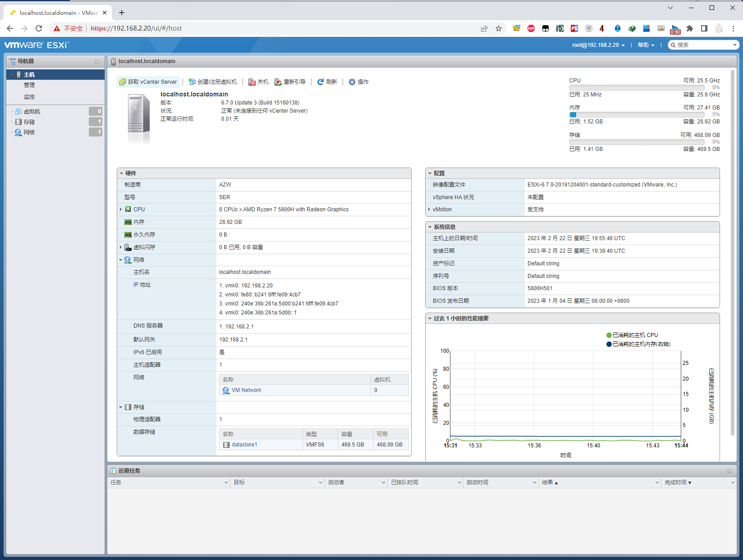Select Host in navigator tree
743x560 pixels.
click(55, 74)
